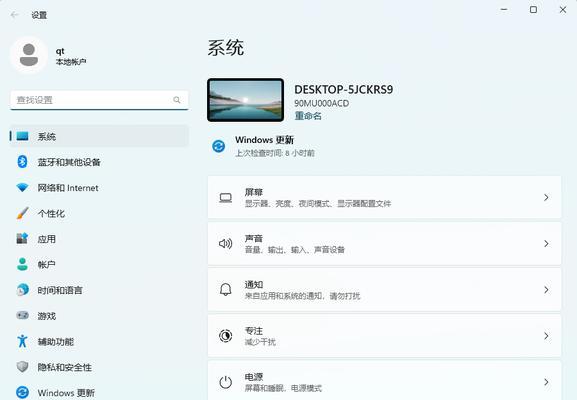Open 网络和 Internet settings
577x400 pixels.
99,188
